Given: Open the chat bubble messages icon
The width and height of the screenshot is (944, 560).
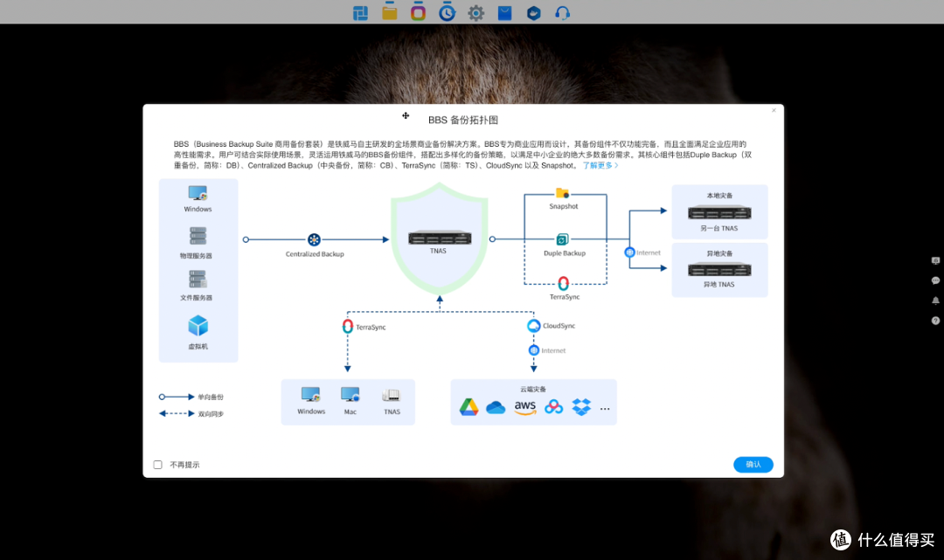Looking at the screenshot, I should 935,280.
